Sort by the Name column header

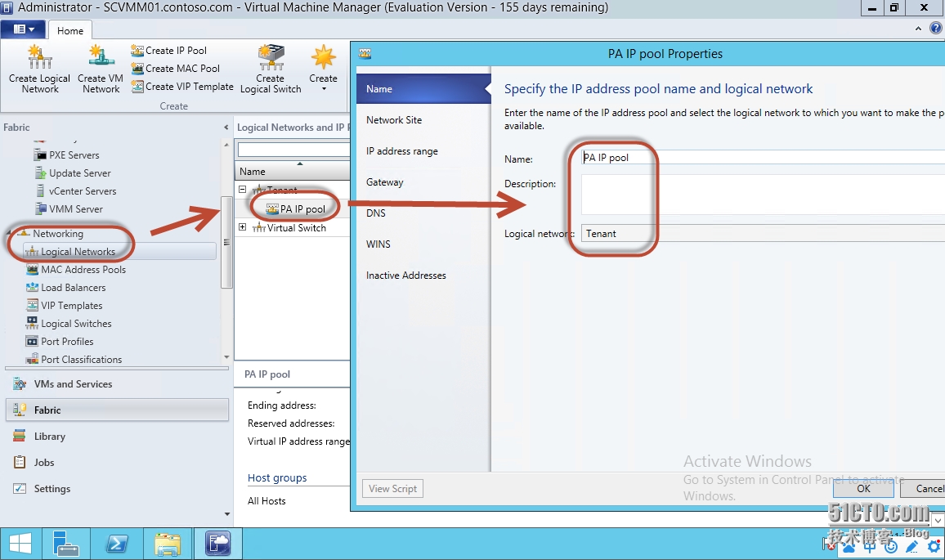293,171
